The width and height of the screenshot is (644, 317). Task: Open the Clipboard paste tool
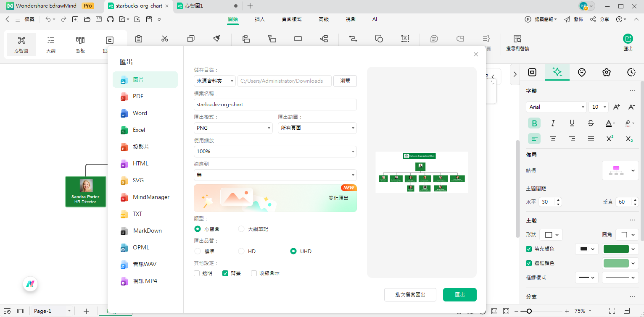click(x=139, y=39)
